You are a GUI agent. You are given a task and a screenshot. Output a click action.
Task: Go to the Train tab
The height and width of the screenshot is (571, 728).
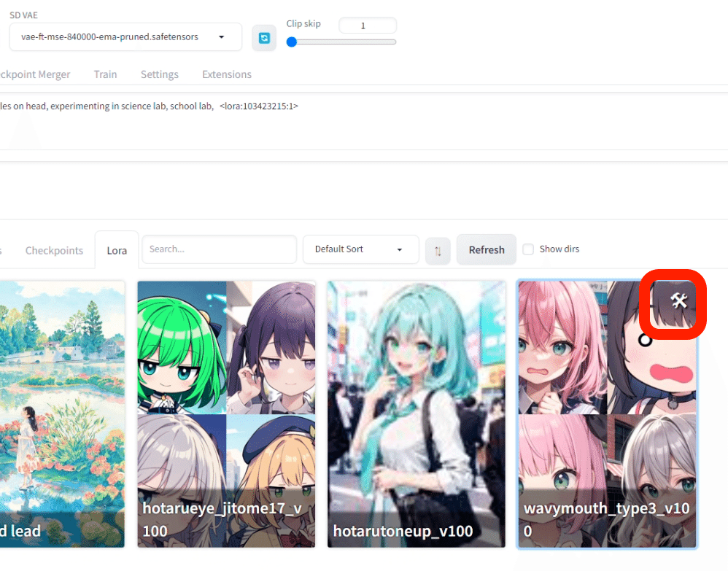point(105,74)
